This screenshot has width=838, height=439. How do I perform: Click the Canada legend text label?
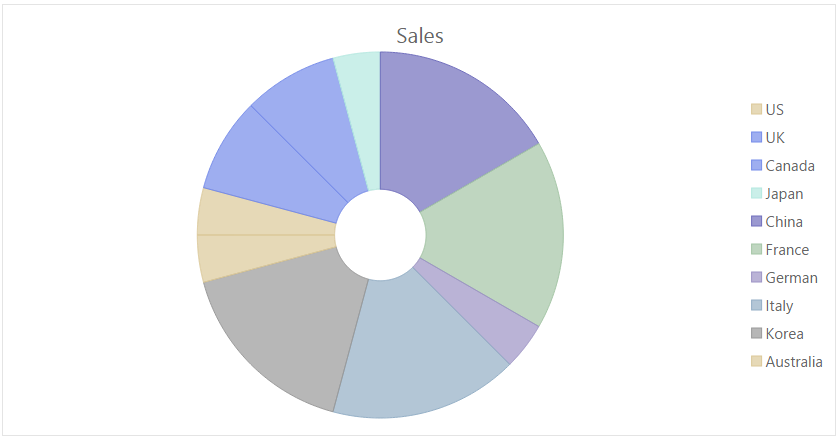[x=790, y=166]
